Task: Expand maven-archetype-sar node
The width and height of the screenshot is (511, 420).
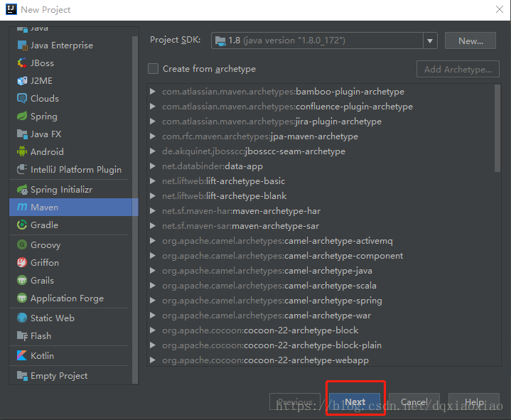Action: (152, 226)
